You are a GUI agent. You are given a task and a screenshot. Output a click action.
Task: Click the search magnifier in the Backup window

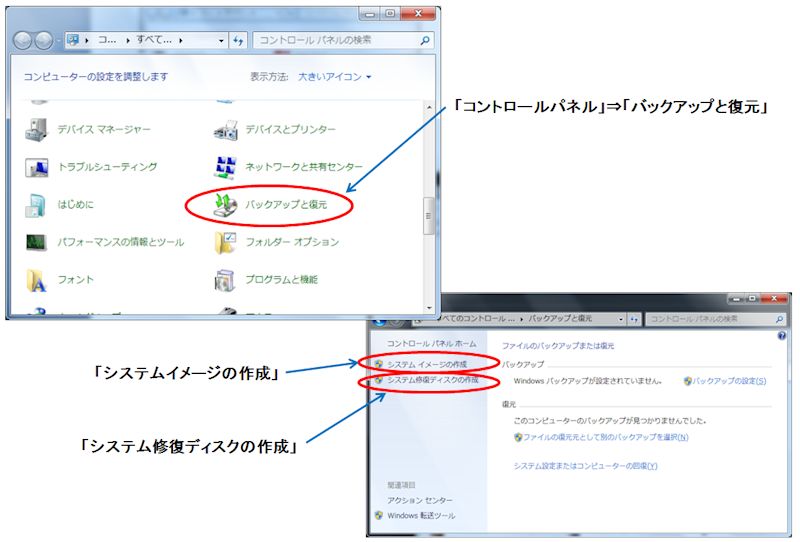780,319
